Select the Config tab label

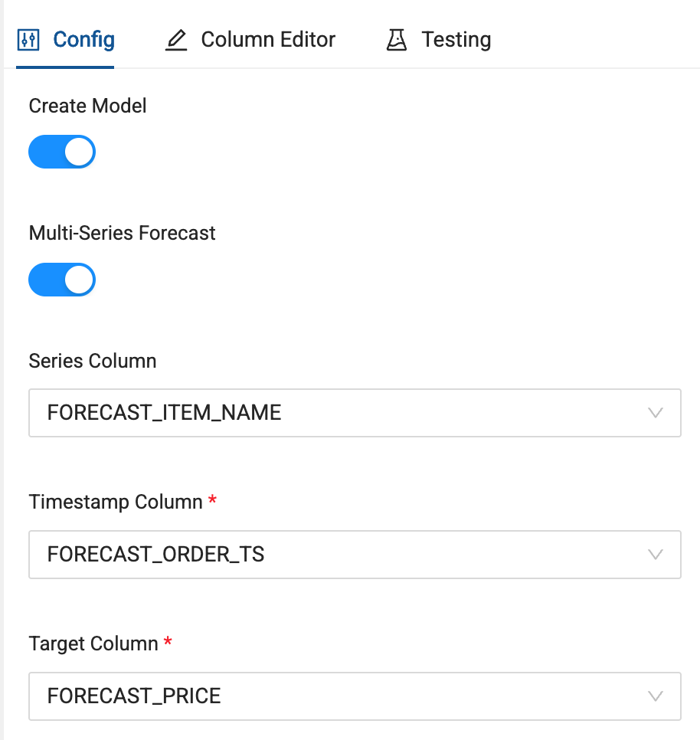(83, 40)
